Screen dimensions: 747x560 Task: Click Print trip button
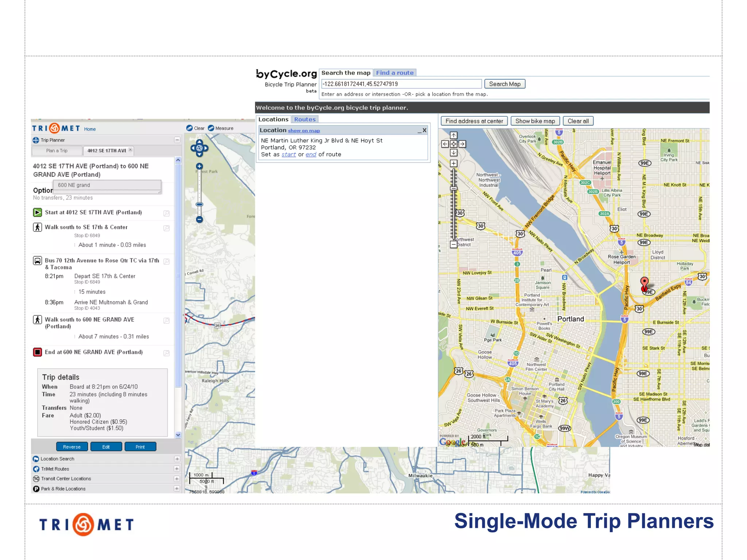click(x=140, y=447)
